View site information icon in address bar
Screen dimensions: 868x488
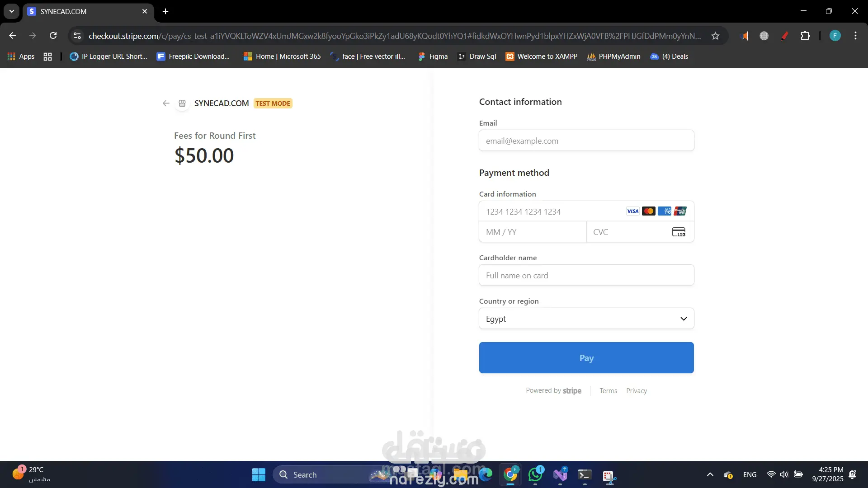coord(77,36)
